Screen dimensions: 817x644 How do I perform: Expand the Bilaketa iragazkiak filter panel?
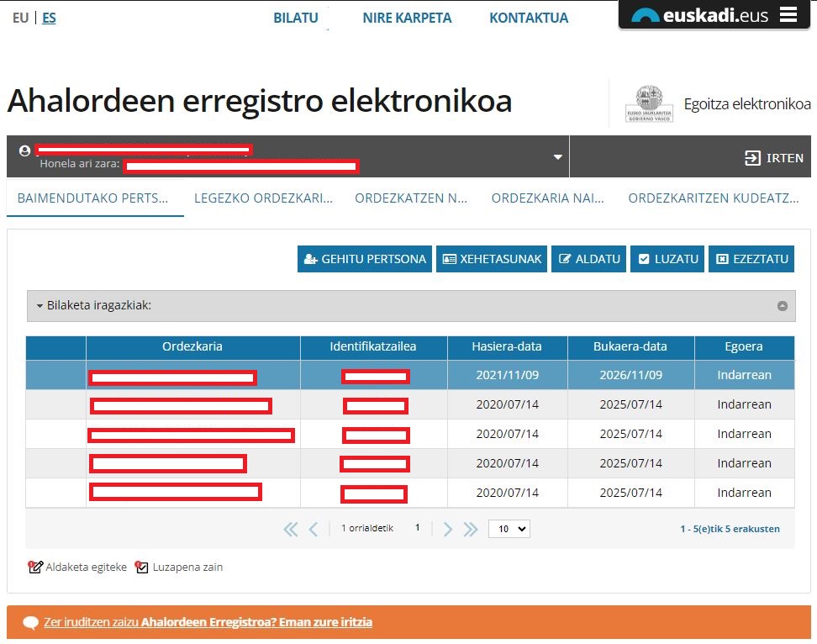coord(94,305)
